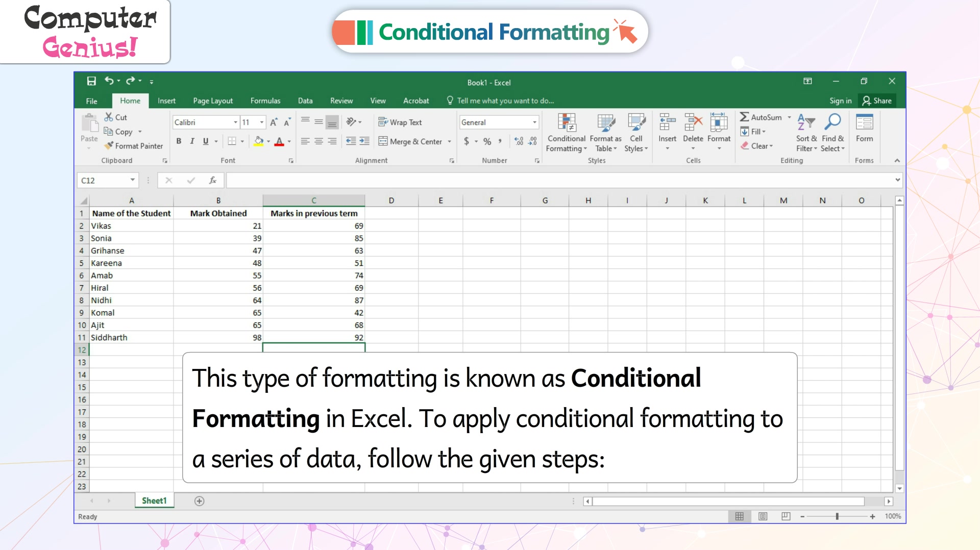
Task: Open Conditional Formatting menu
Action: point(567,133)
